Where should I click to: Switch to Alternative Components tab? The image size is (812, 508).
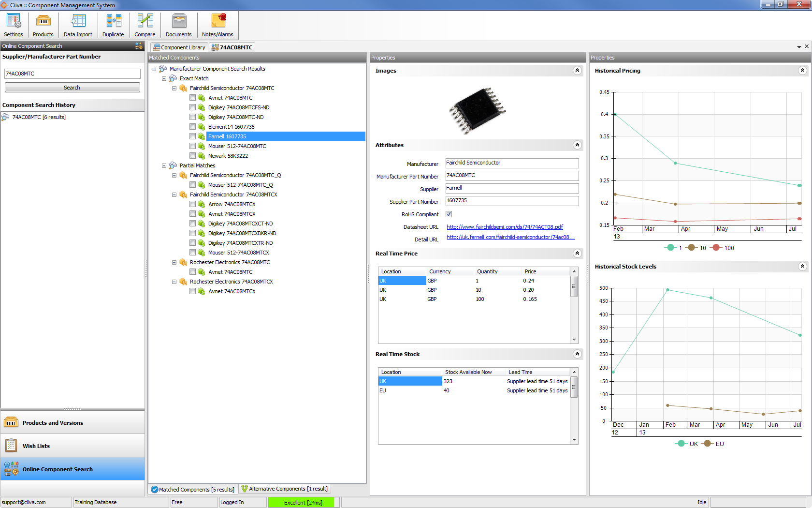click(x=284, y=489)
